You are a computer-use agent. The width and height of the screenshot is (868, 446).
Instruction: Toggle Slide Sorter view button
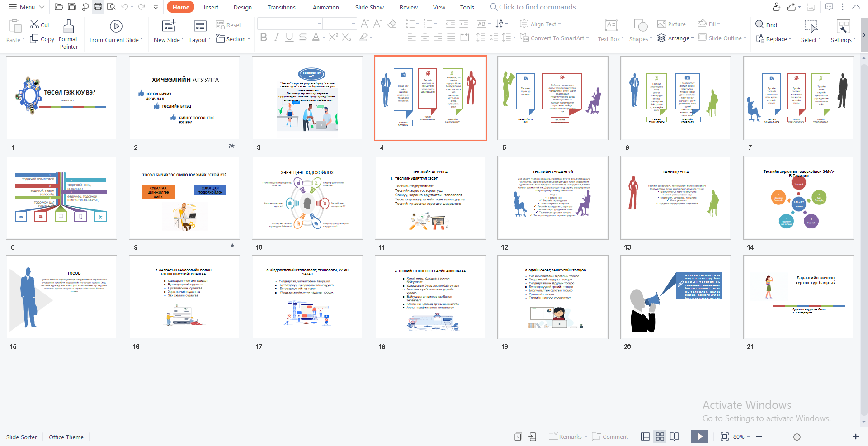pyautogui.click(x=660, y=437)
